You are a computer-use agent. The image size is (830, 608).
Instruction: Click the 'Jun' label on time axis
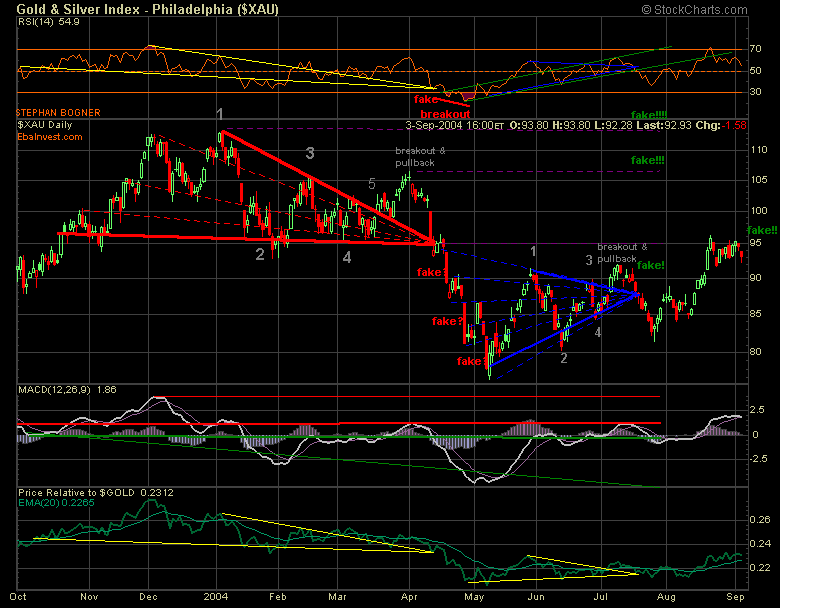pyautogui.click(x=536, y=597)
